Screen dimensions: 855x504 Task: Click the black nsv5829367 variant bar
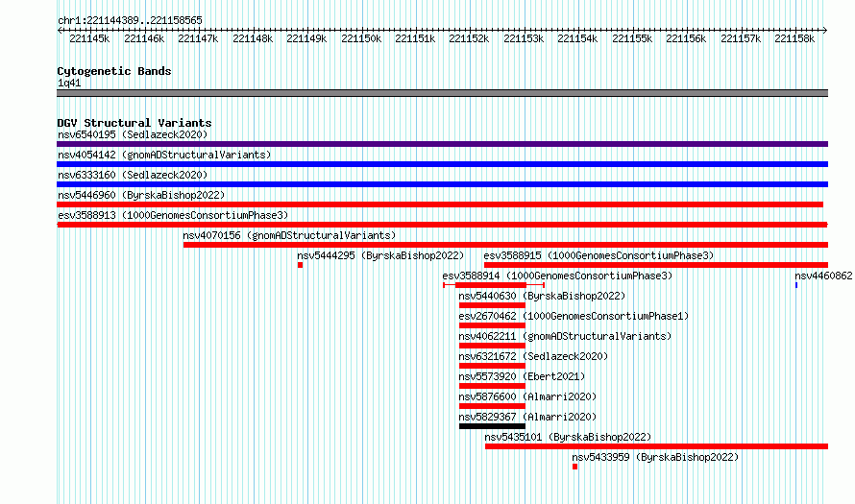coord(492,426)
